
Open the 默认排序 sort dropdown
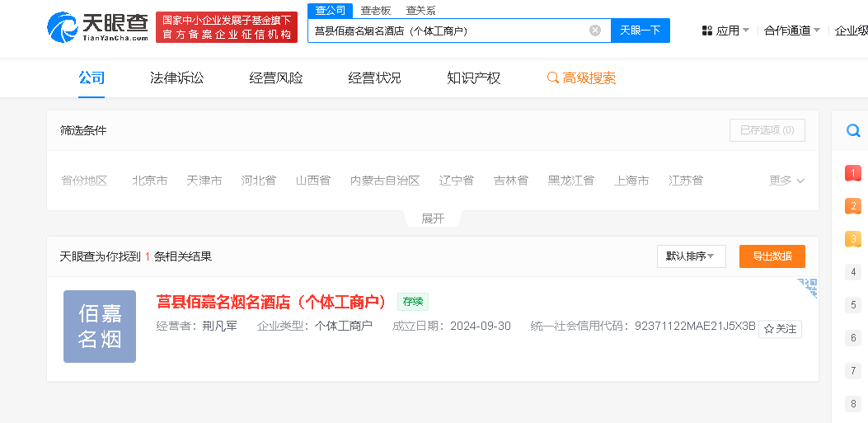coord(692,256)
